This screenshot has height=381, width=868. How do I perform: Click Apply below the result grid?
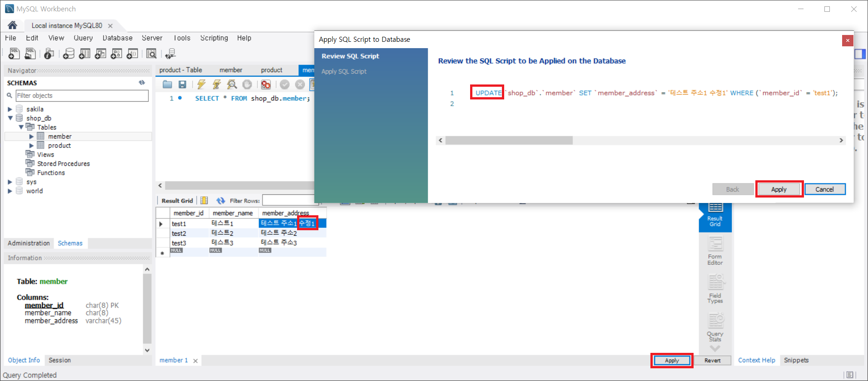pyautogui.click(x=672, y=361)
